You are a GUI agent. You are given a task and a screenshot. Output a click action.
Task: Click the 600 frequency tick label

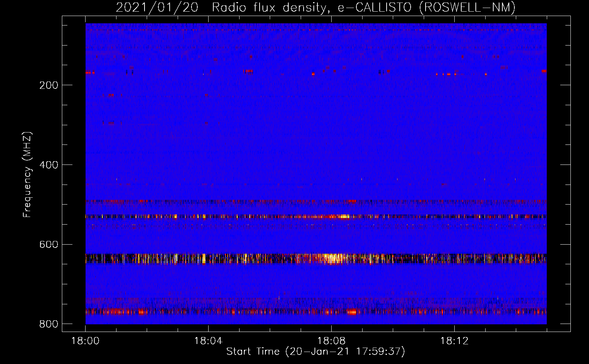[x=49, y=244]
